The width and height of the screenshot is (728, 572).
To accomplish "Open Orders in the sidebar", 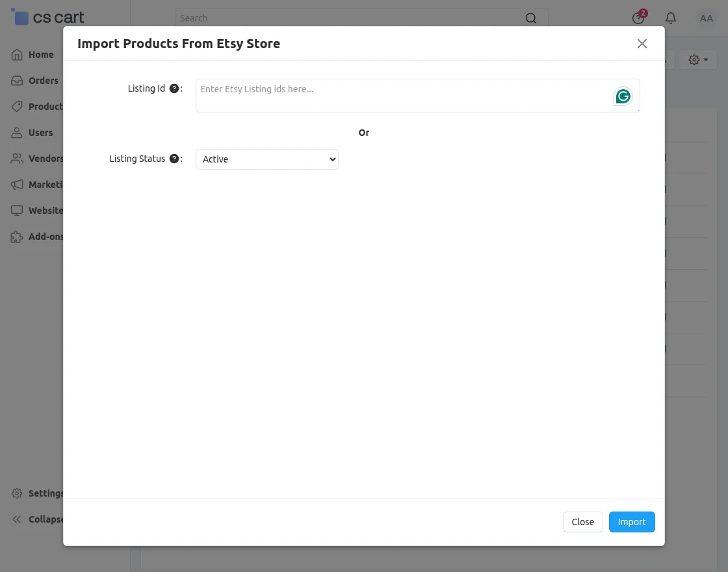I will pyautogui.click(x=35, y=81).
